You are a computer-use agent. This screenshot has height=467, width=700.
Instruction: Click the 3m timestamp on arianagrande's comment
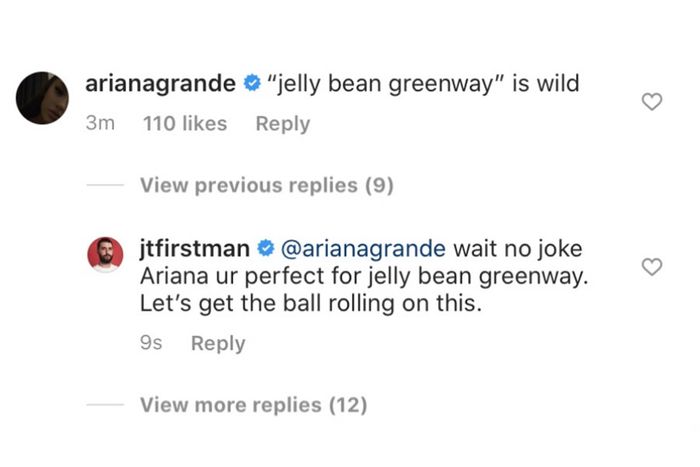[x=101, y=124]
